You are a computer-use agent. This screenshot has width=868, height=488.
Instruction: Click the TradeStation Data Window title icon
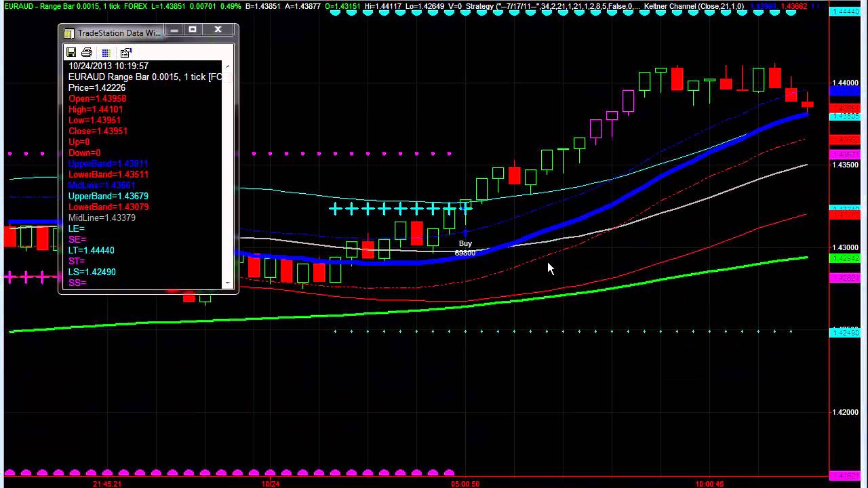68,33
